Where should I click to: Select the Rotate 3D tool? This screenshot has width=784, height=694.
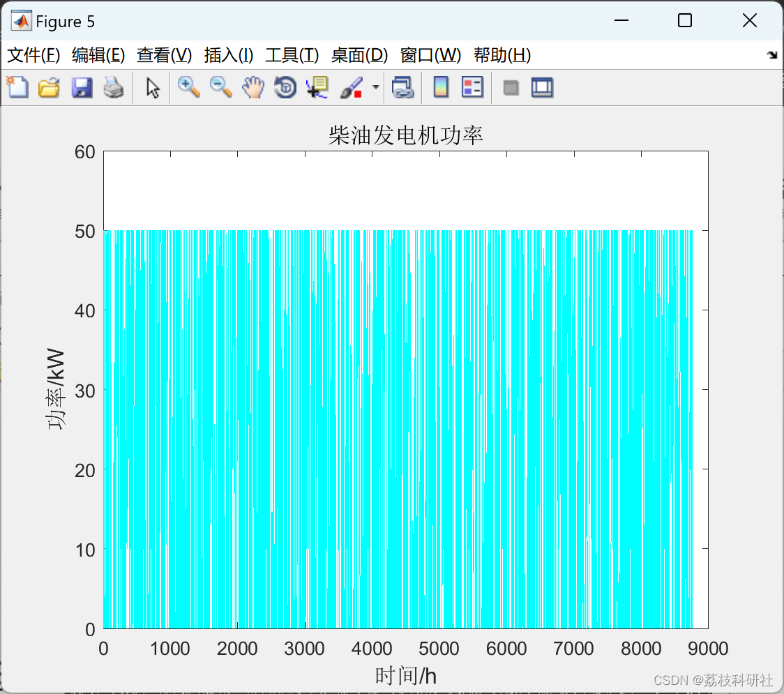coord(285,87)
